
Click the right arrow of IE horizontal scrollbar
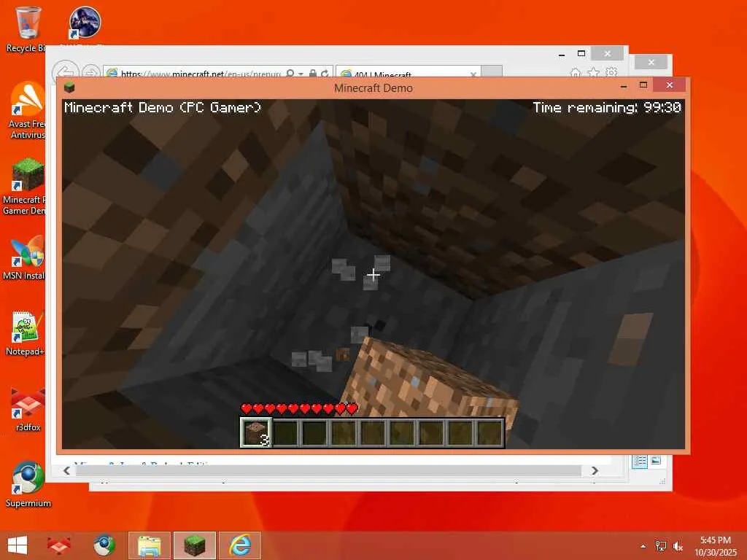595,470
